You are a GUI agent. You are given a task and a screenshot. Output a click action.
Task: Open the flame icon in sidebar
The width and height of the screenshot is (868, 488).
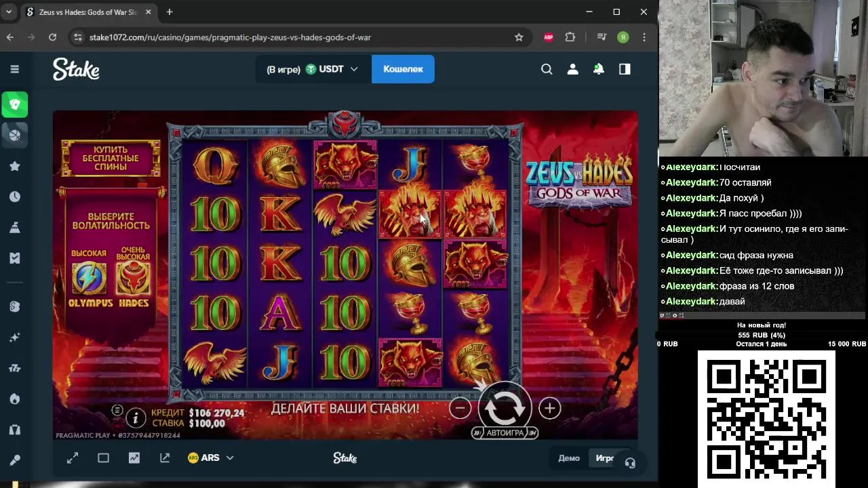click(x=14, y=399)
